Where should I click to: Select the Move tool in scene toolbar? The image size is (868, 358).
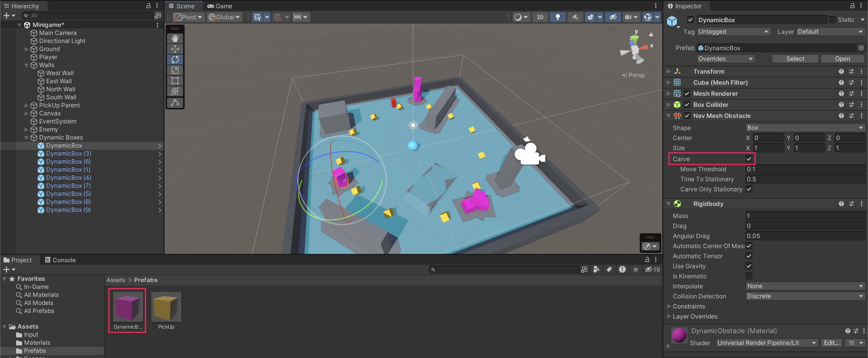pos(175,49)
